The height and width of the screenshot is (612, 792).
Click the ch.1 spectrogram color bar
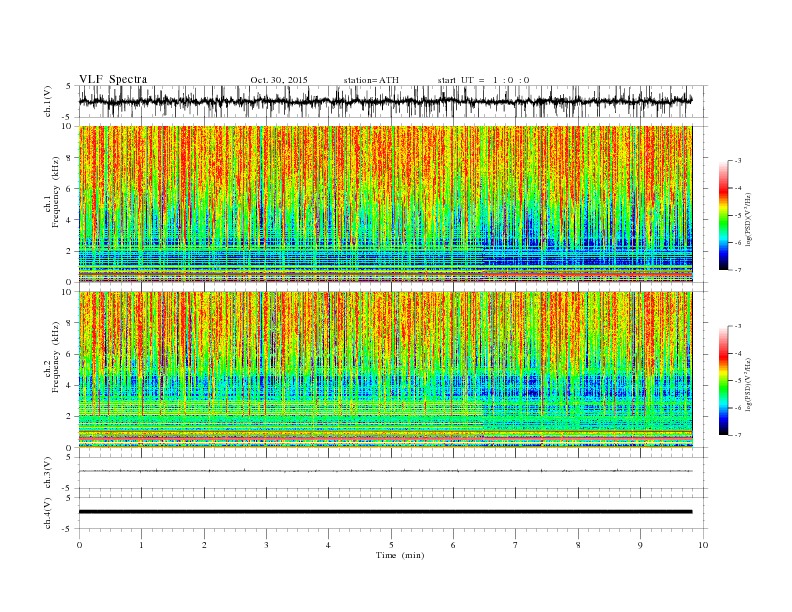point(723,215)
